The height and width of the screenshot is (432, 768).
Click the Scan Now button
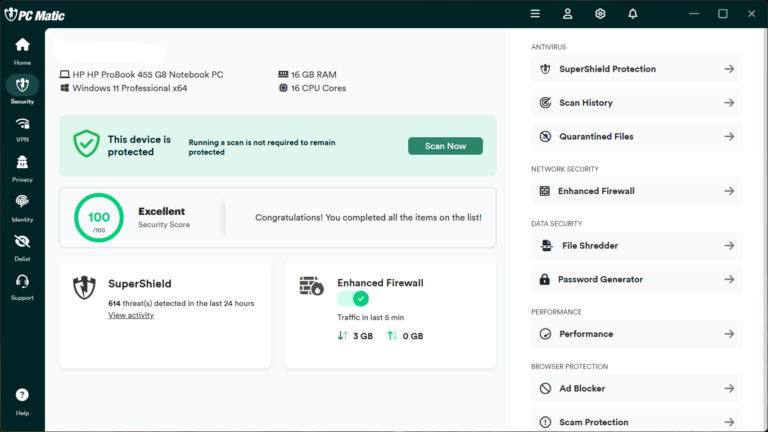tap(445, 146)
